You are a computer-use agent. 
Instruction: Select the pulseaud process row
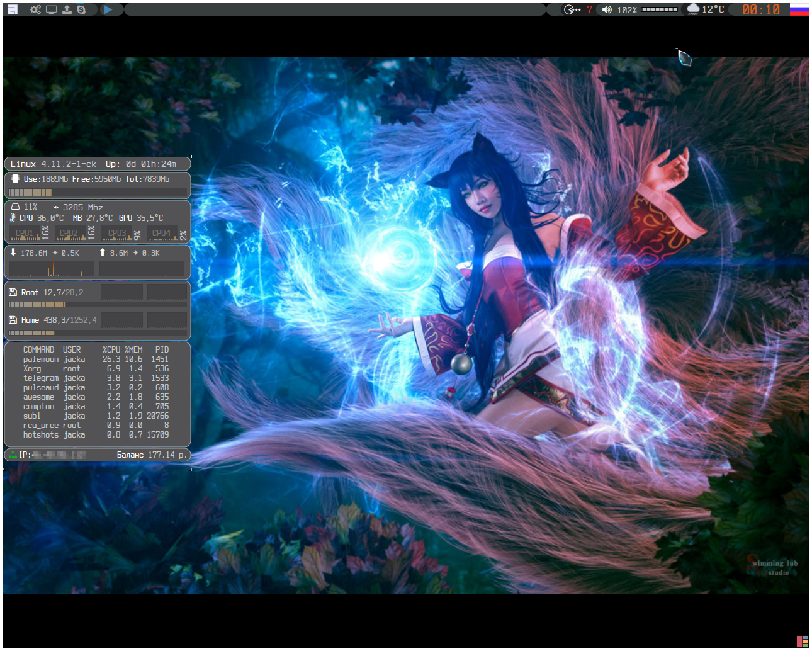[96, 388]
